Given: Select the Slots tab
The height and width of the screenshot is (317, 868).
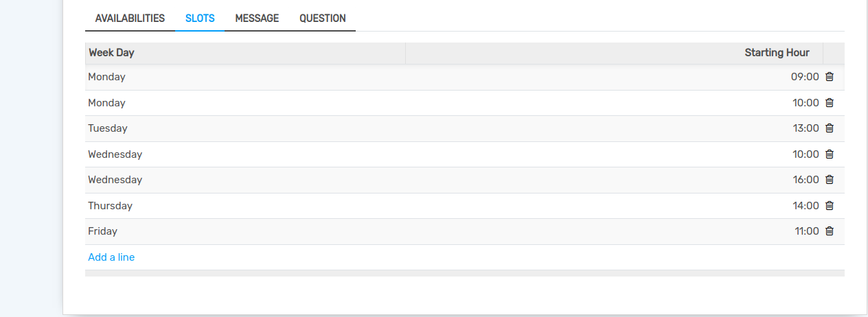Looking at the screenshot, I should pos(200,19).
